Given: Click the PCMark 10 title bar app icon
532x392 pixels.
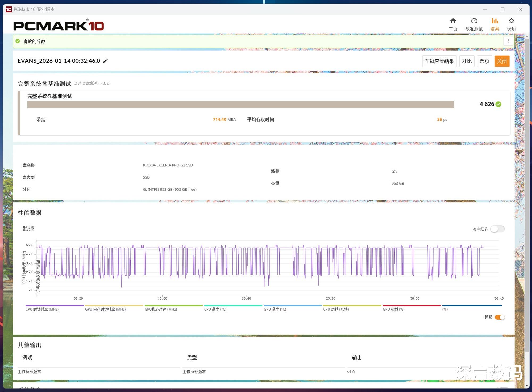Looking at the screenshot, I should pyautogui.click(x=9, y=9).
